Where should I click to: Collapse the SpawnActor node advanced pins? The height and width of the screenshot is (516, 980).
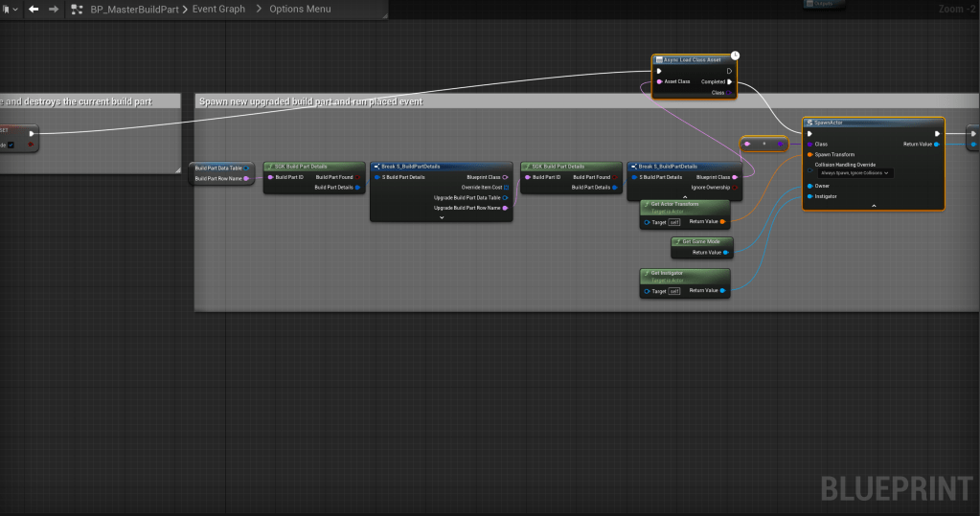(873, 206)
